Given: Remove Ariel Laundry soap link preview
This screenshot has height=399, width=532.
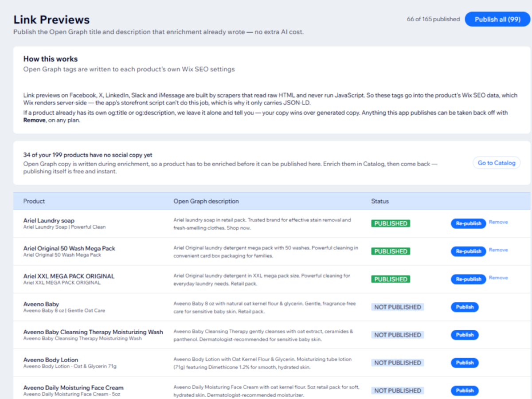Looking at the screenshot, I should (498, 222).
